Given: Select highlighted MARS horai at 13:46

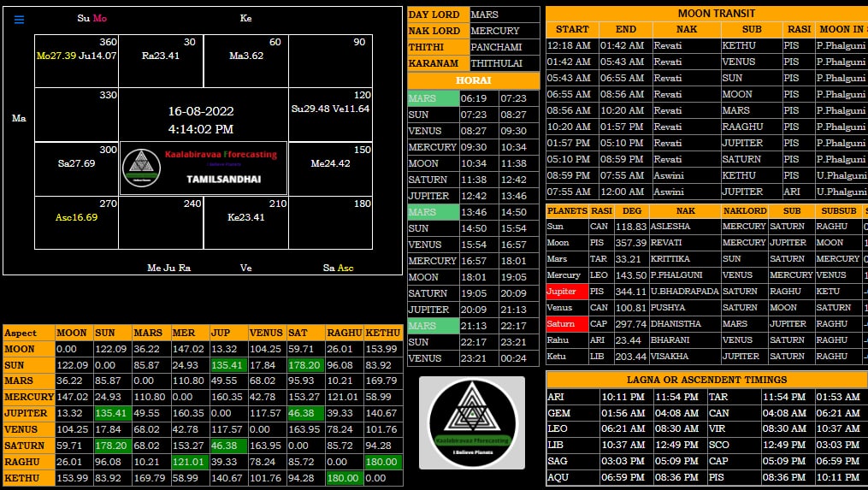Looking at the screenshot, I should [x=434, y=212].
